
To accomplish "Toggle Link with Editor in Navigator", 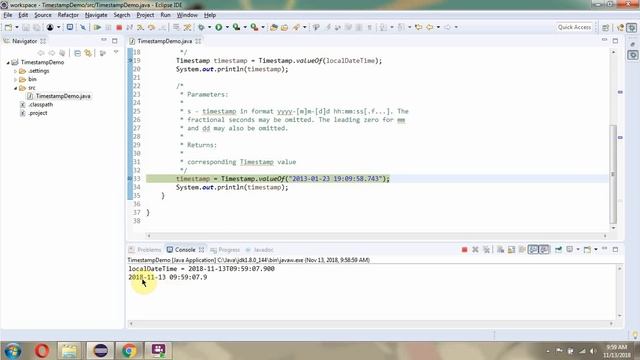I will click(x=88, y=53).
